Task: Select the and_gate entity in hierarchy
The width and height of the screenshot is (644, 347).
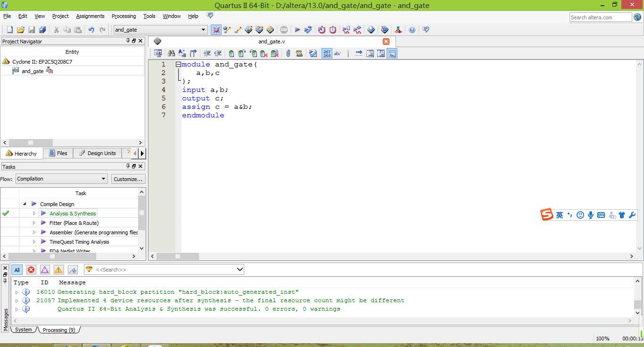Action: pos(33,71)
